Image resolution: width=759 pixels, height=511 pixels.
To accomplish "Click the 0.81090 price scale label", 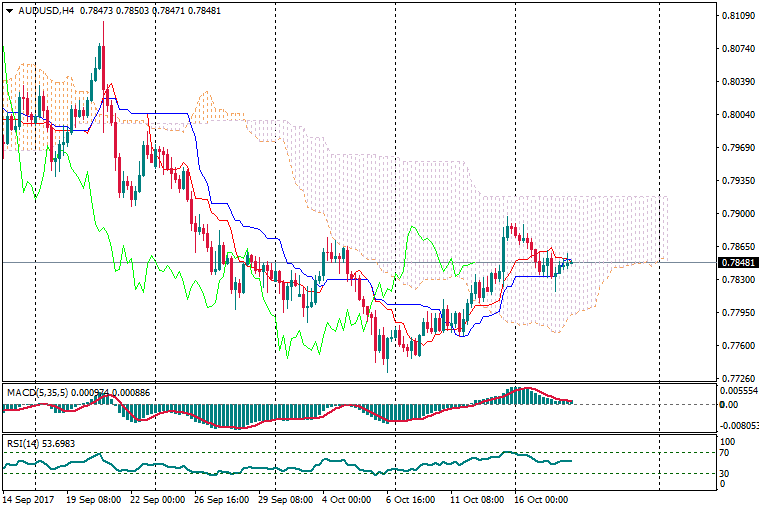I will 737,16.
